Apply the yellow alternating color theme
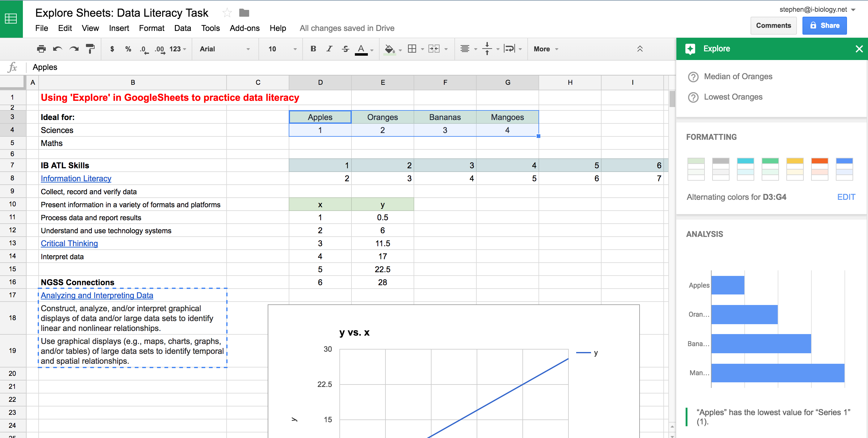The image size is (868, 438). 795,169
